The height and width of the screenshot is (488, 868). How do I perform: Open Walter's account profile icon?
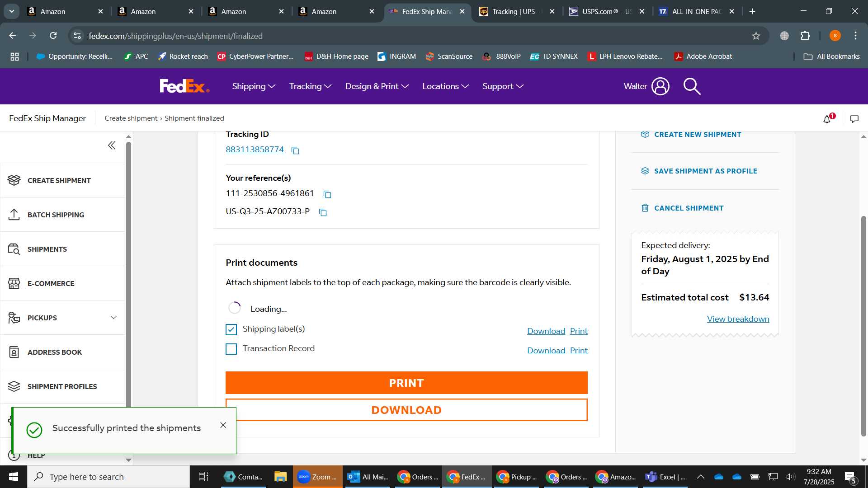point(660,86)
